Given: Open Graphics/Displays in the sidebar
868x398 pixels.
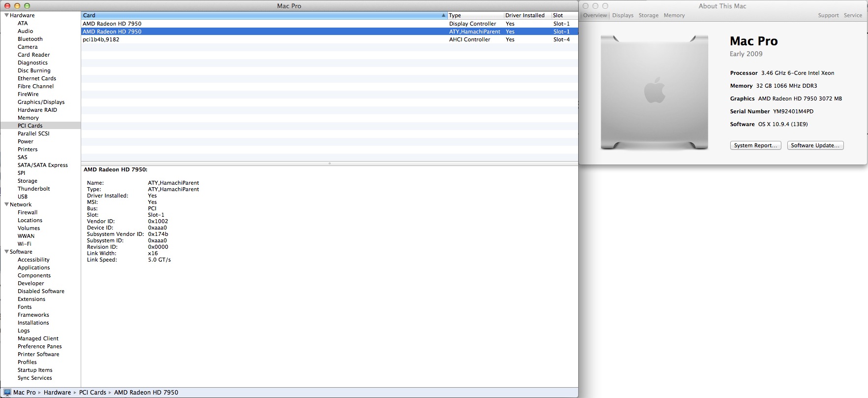Looking at the screenshot, I should click(41, 102).
